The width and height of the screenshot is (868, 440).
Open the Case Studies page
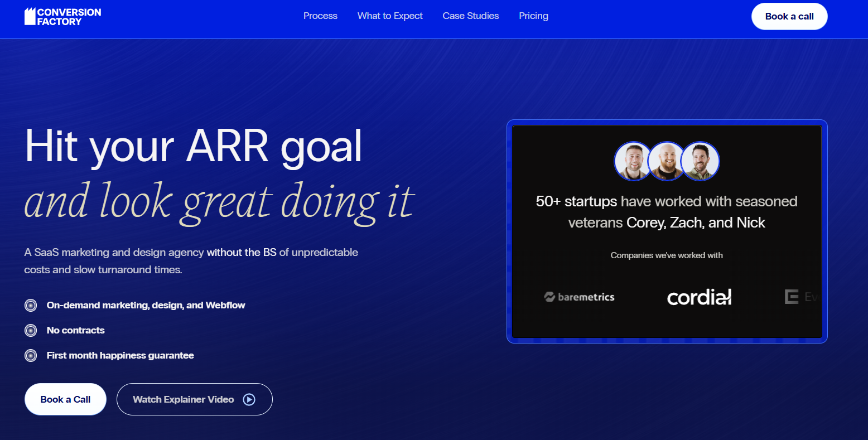click(470, 16)
